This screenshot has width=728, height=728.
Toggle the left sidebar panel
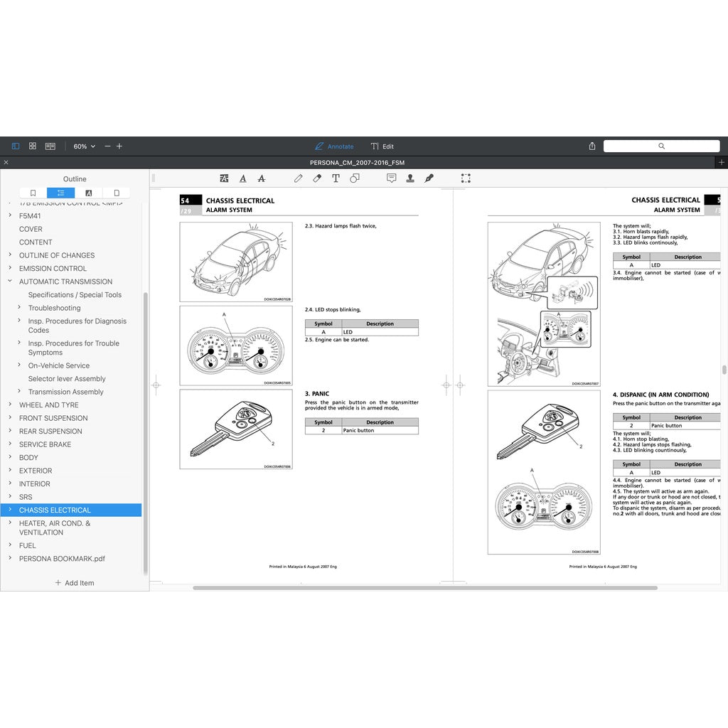(16, 146)
